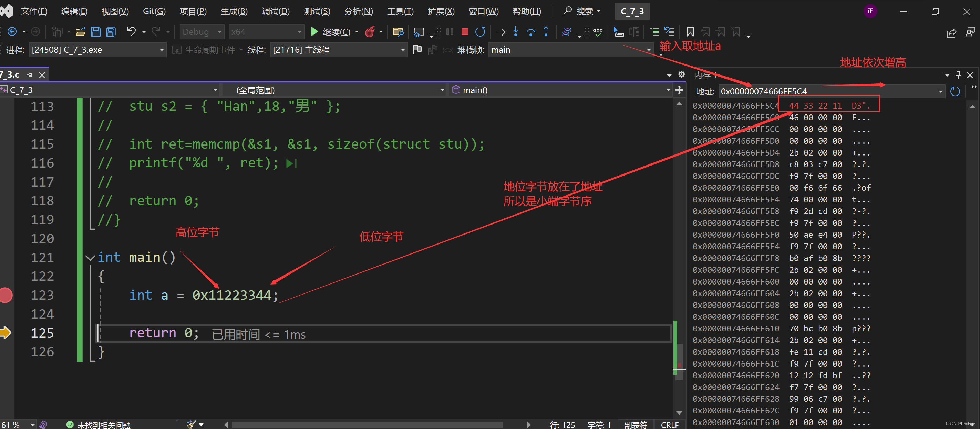
Task: Open the 分析(N) analyze menu
Action: point(358,11)
